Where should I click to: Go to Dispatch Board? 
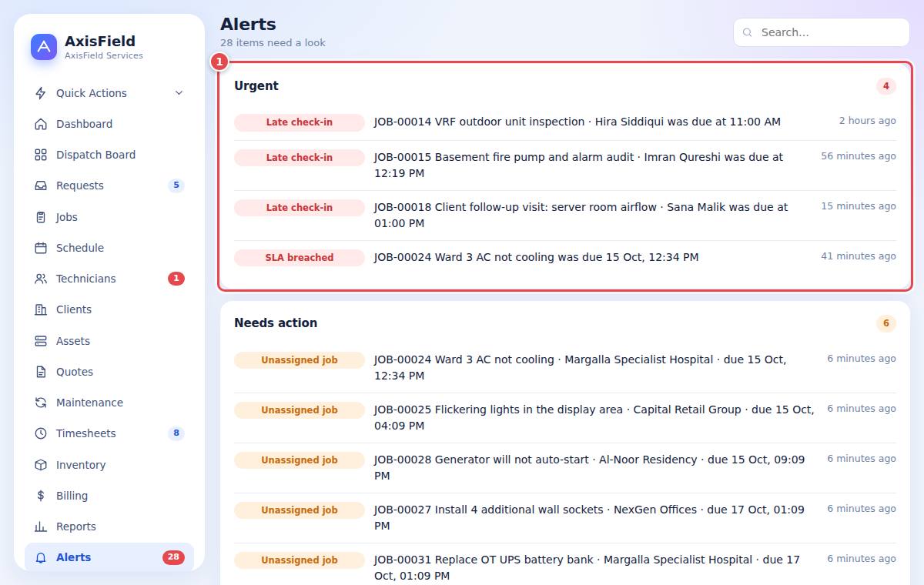tap(109, 155)
